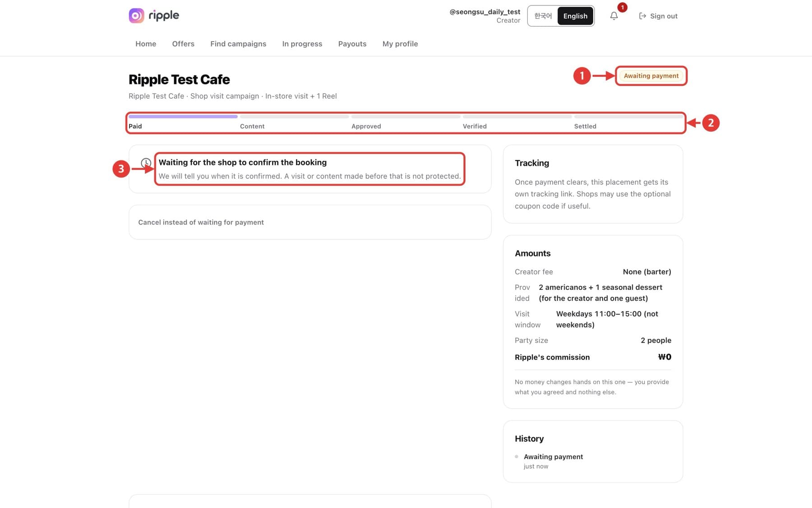Click the Ripple Test Cafe heading

[179, 79]
